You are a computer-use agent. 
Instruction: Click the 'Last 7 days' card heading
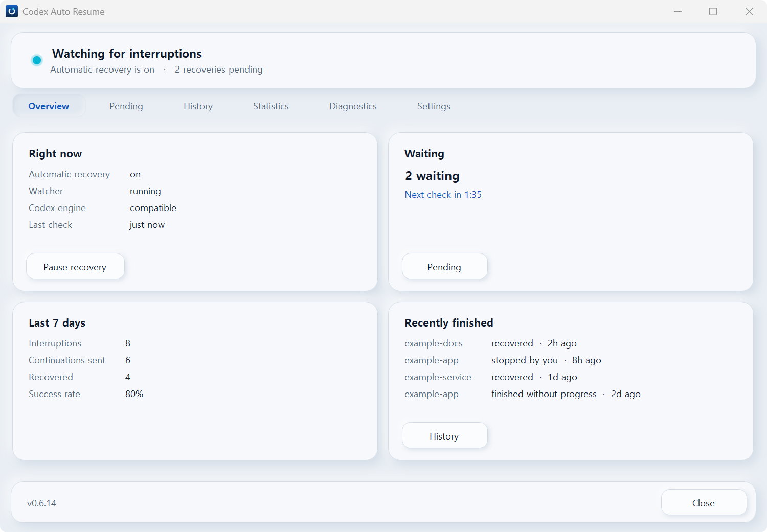tap(57, 323)
